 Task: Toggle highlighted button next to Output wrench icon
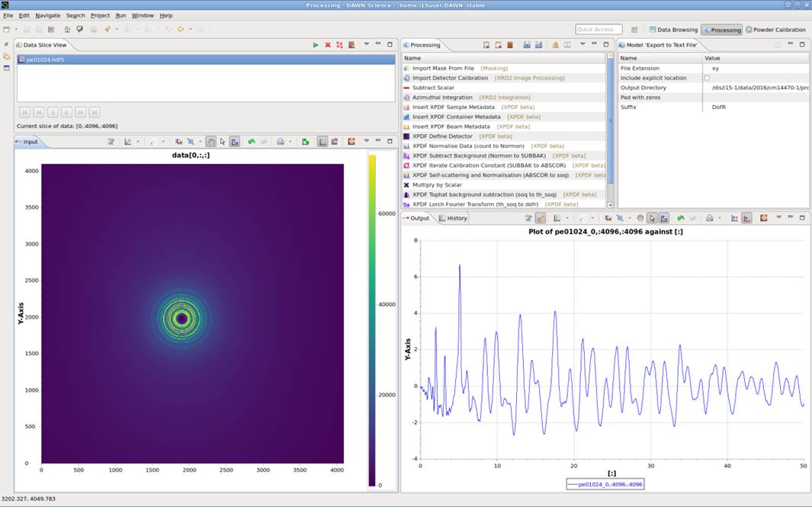(x=541, y=218)
